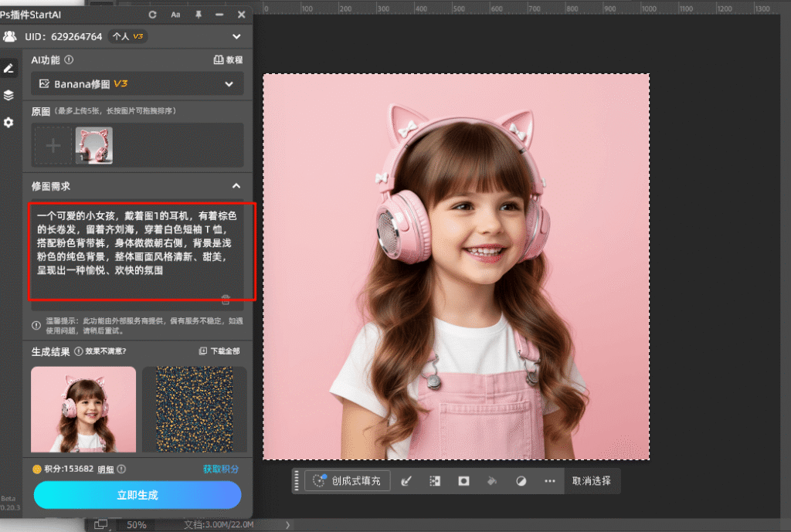
Task: Click 立即生成 to start generation
Action: click(x=137, y=495)
